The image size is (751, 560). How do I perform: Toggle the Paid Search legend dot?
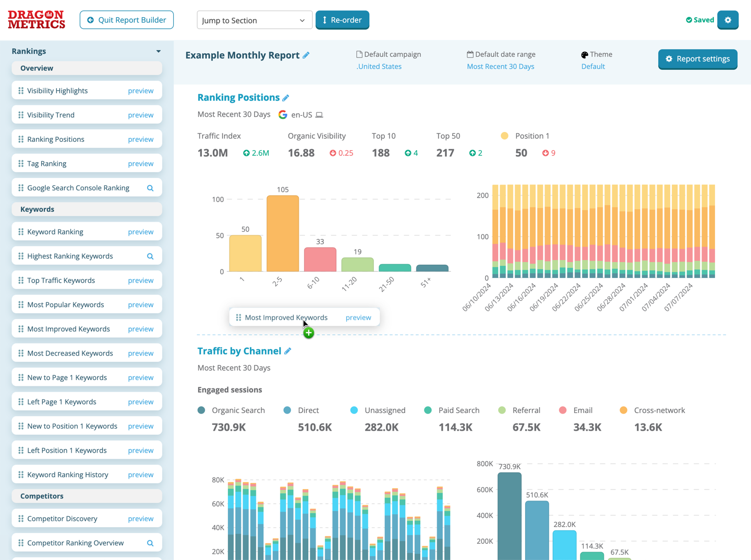point(428,410)
